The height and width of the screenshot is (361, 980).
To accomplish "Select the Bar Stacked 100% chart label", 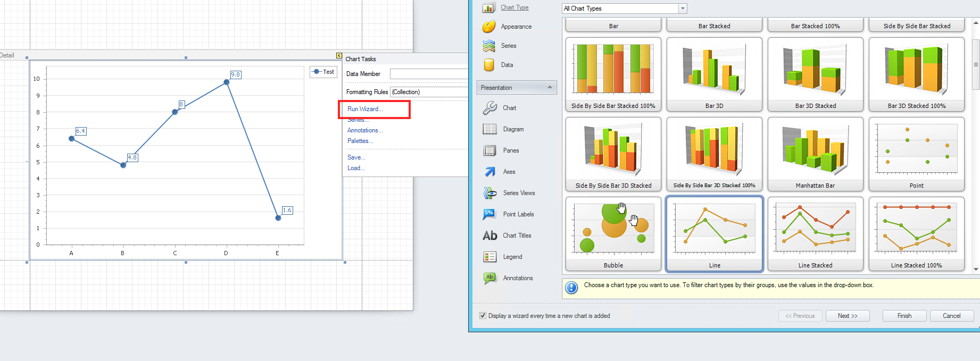I will pyautogui.click(x=816, y=26).
